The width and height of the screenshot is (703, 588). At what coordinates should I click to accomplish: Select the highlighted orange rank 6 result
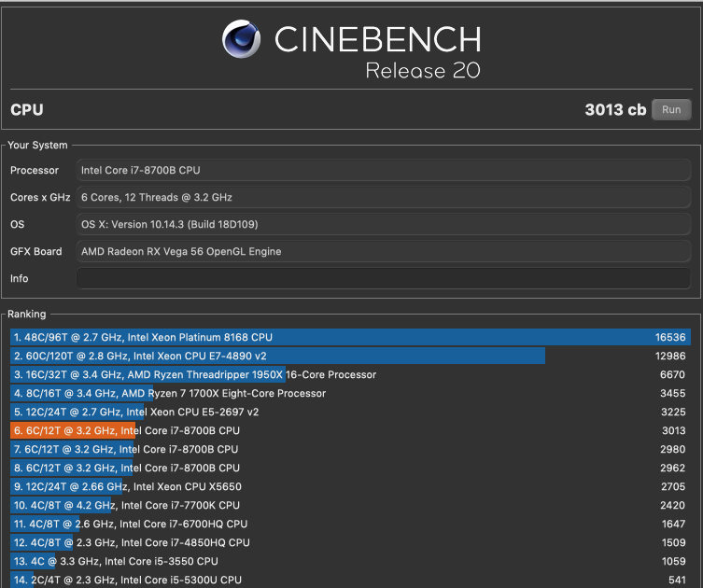[x=351, y=430]
